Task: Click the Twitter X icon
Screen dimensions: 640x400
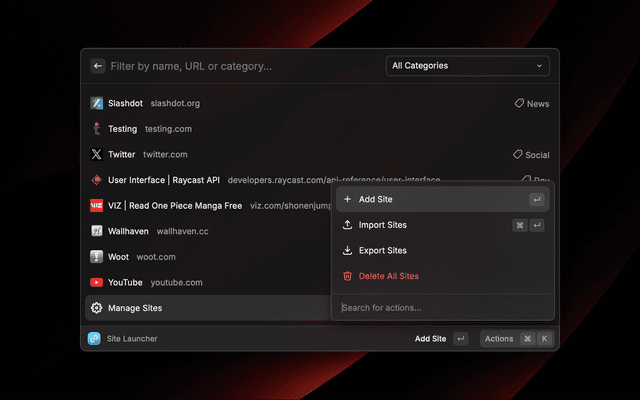Action: [97, 155]
